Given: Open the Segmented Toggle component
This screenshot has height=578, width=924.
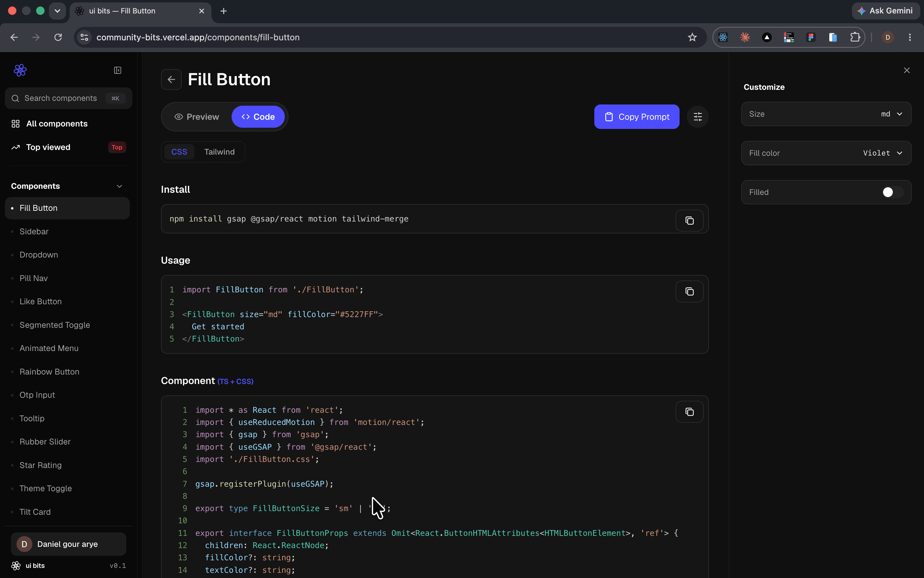Looking at the screenshot, I should click(67, 325).
